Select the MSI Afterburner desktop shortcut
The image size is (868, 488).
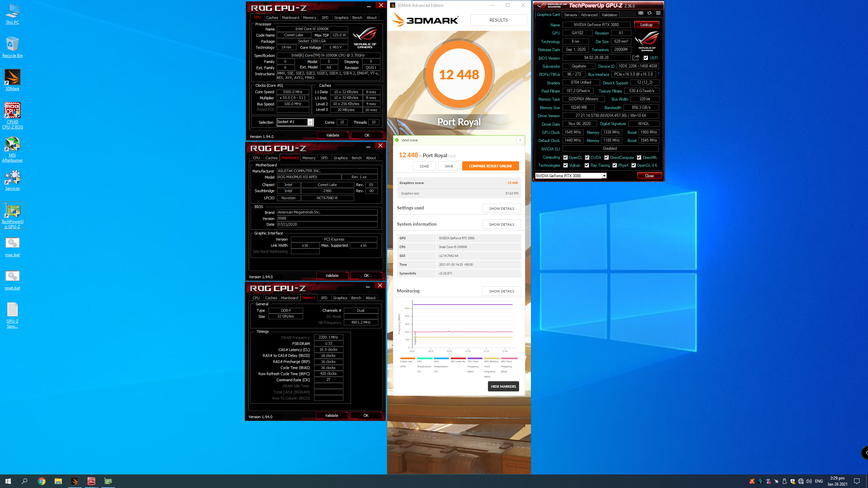(x=12, y=149)
